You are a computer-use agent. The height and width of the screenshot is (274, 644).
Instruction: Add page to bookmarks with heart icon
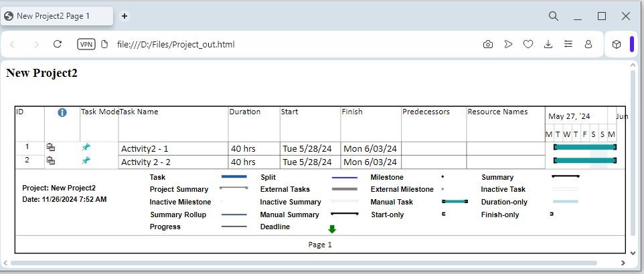coord(528,44)
